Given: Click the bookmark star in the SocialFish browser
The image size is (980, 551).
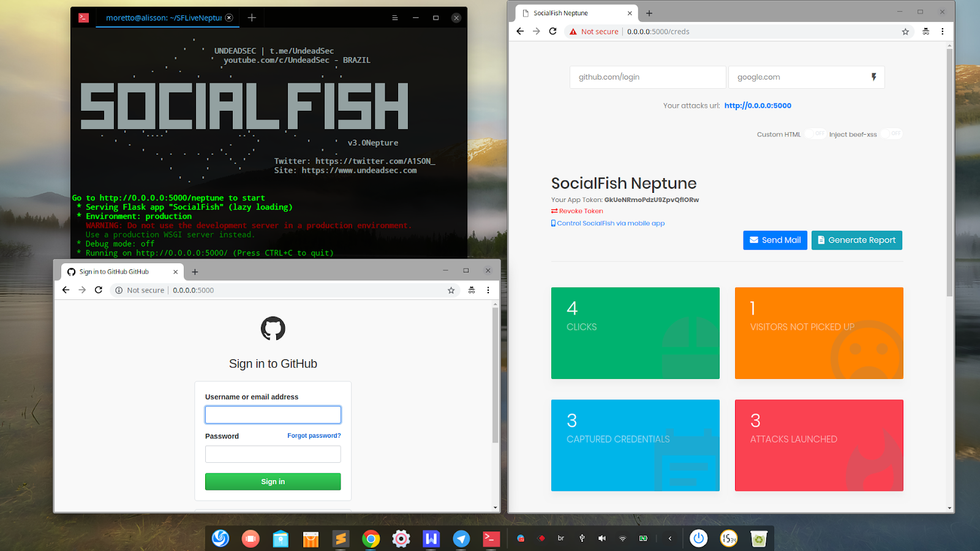Looking at the screenshot, I should click(x=905, y=31).
